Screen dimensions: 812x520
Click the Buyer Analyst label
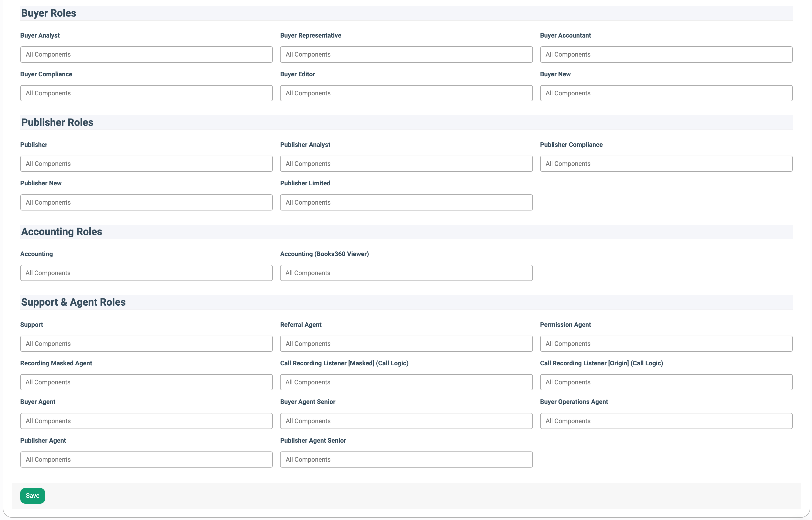point(40,35)
